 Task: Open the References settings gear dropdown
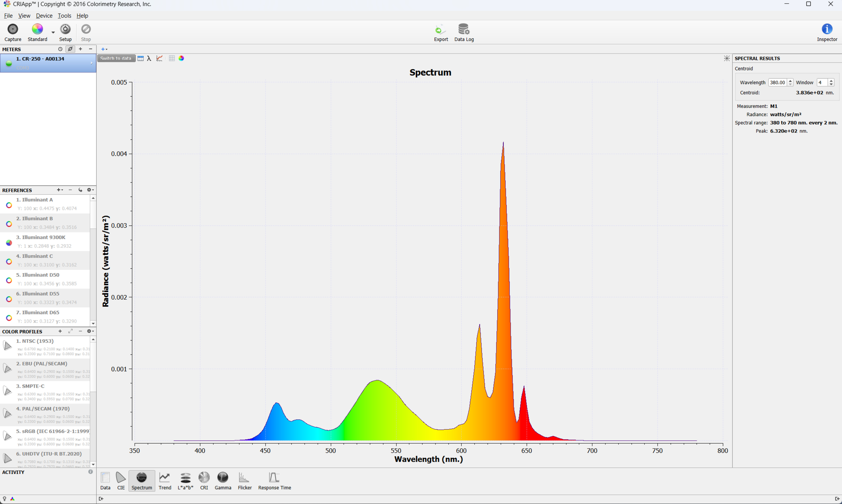click(x=90, y=190)
